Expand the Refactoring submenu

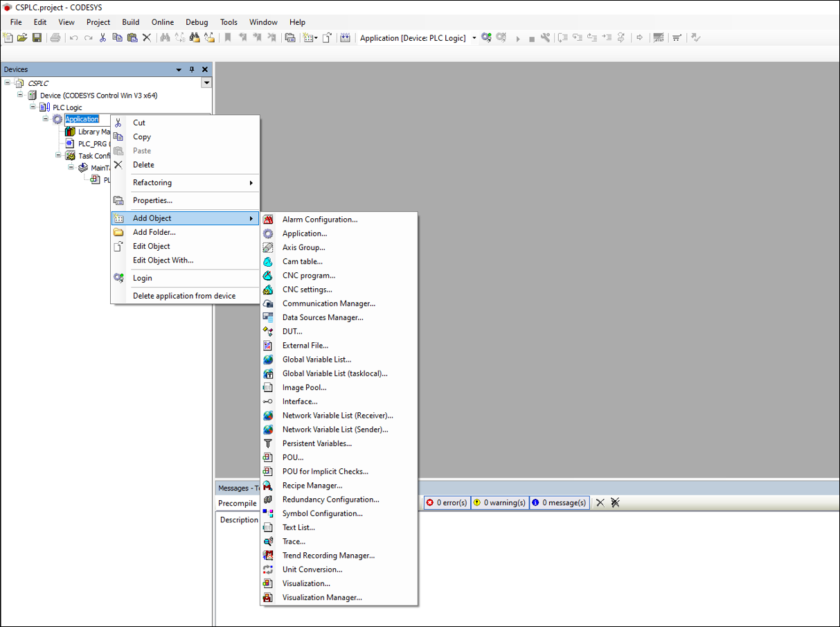pos(152,182)
